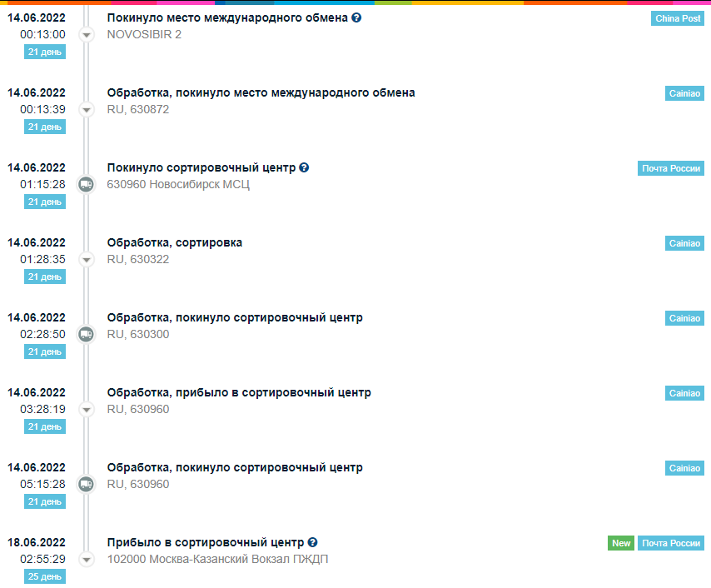Click down-arrow marker at the 18.06.2022 event
The width and height of the screenshot is (711, 588).
(x=86, y=560)
